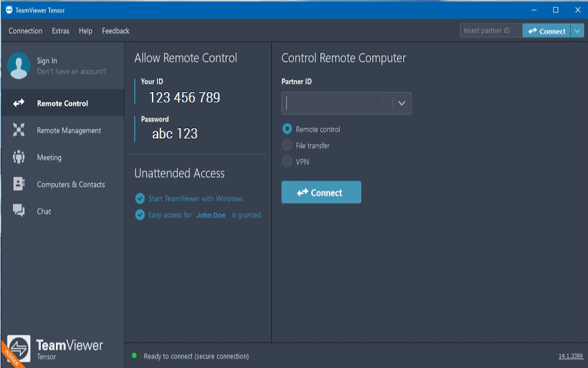
Task: Click the Chat bubbles icon
Action: (x=19, y=210)
